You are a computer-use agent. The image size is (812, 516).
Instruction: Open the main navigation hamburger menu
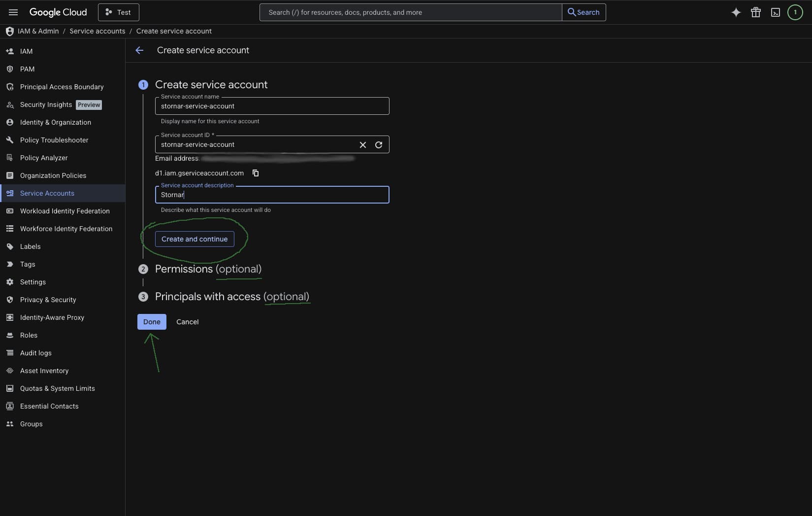[x=13, y=12]
